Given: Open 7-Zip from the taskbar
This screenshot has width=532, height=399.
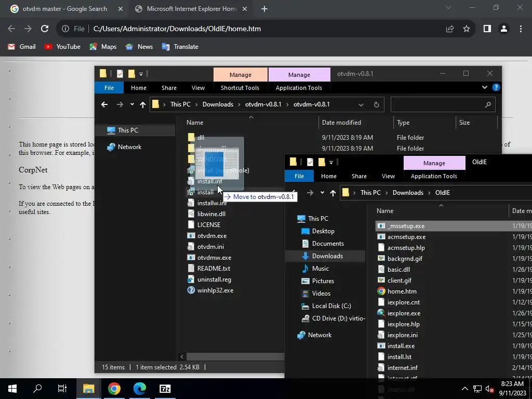Looking at the screenshot, I should tap(165, 389).
